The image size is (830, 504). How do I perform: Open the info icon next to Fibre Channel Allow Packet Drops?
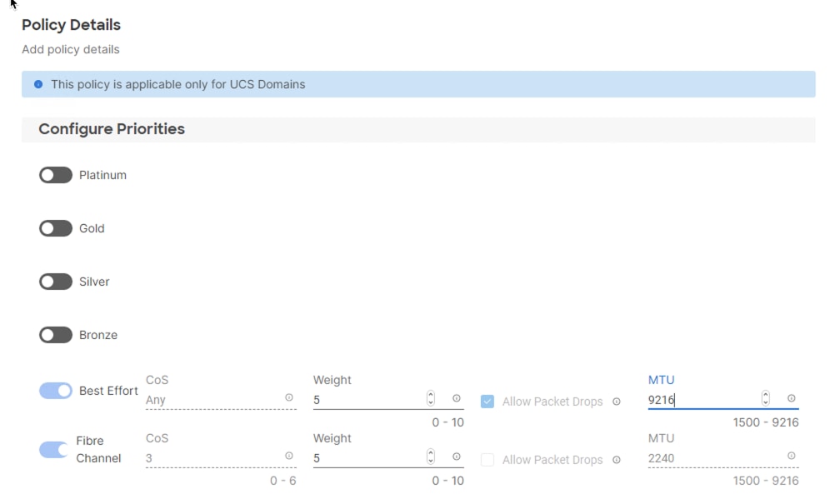click(616, 460)
